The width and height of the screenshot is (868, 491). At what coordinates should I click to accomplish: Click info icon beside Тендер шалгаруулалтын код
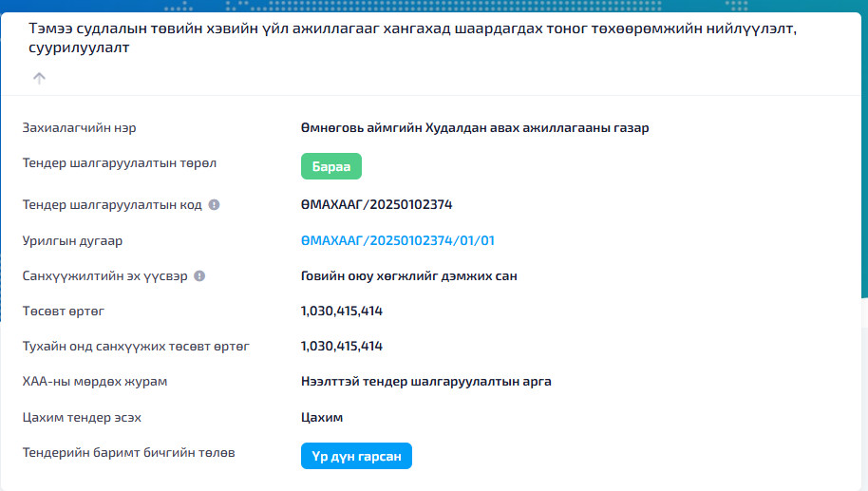(x=214, y=204)
